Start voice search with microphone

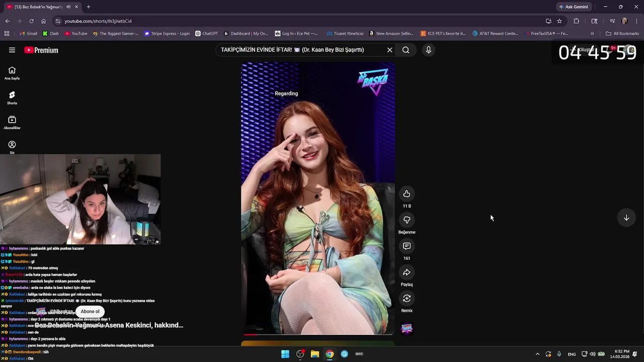pyautogui.click(x=428, y=50)
